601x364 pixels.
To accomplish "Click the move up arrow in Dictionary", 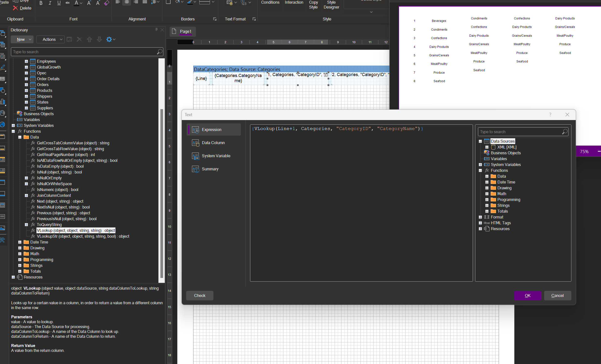I will point(89,39).
